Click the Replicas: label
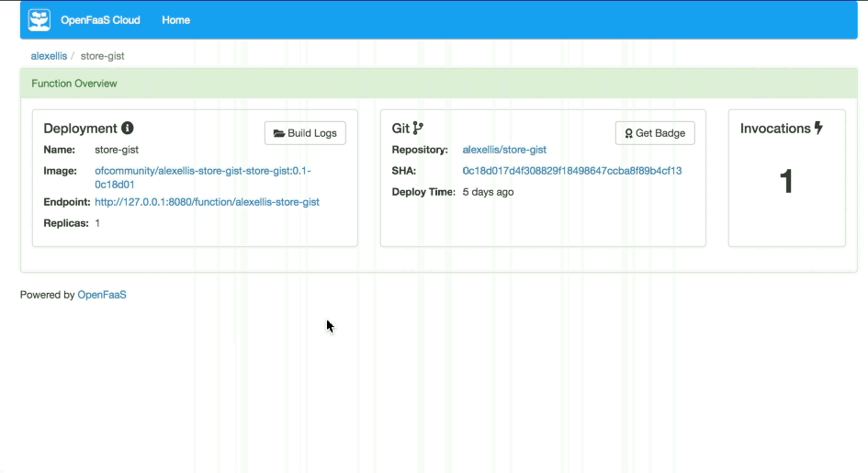 tap(66, 223)
